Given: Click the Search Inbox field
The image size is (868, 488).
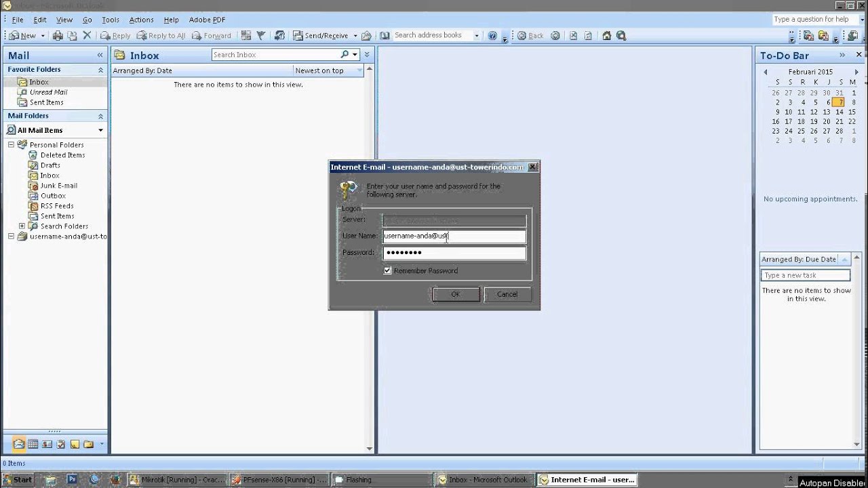Looking at the screenshot, I should (x=276, y=54).
